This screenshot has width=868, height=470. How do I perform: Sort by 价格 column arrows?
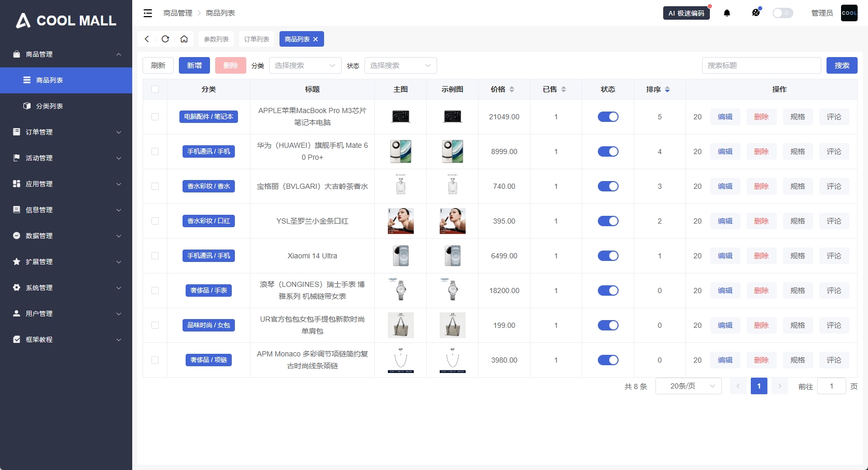click(512, 89)
